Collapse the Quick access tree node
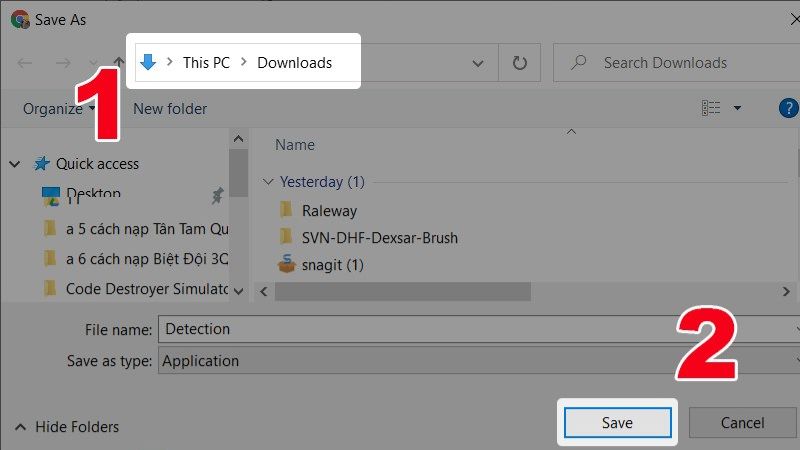The width and height of the screenshot is (800, 450). pyautogui.click(x=15, y=164)
